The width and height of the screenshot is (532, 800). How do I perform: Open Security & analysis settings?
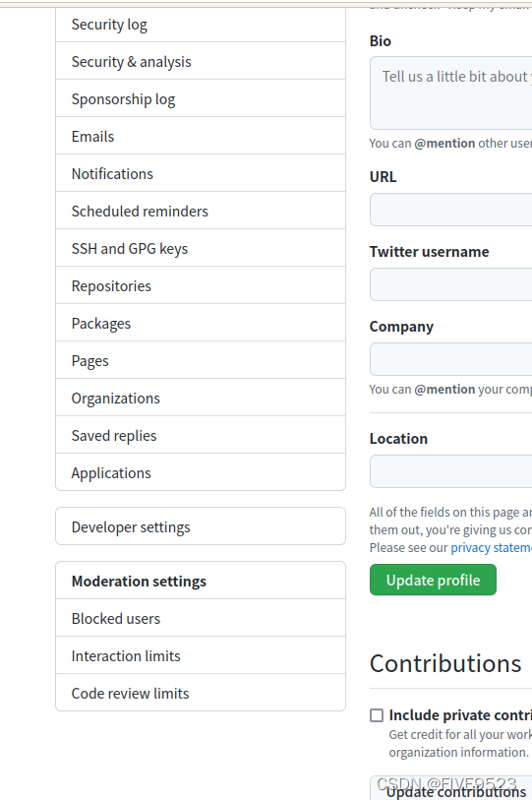[201, 61]
